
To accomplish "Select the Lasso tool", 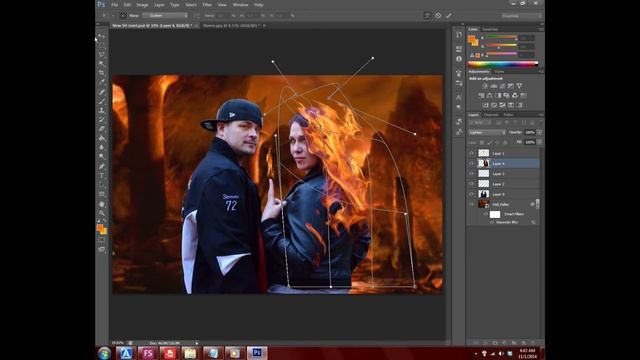I will point(102,54).
